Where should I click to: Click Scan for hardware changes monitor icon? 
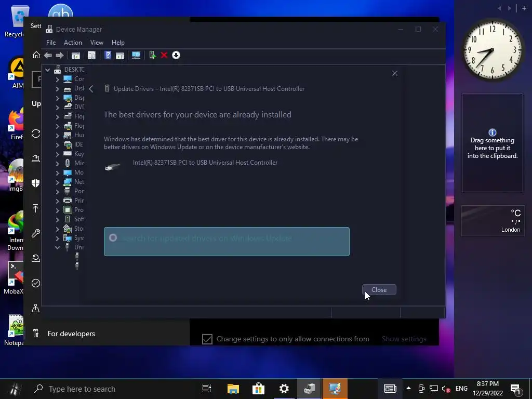[136, 55]
